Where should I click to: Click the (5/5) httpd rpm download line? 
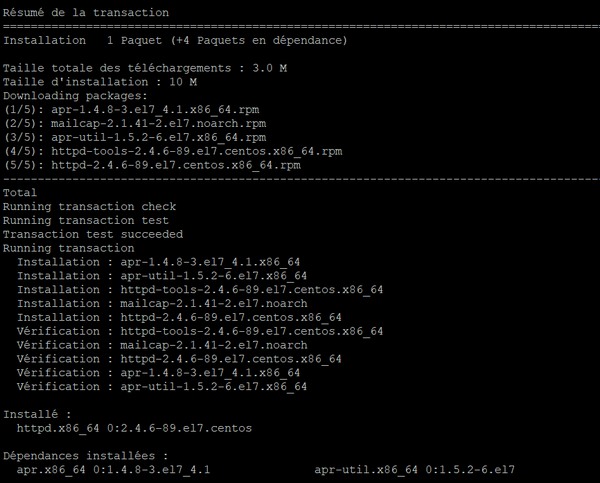click(152, 165)
